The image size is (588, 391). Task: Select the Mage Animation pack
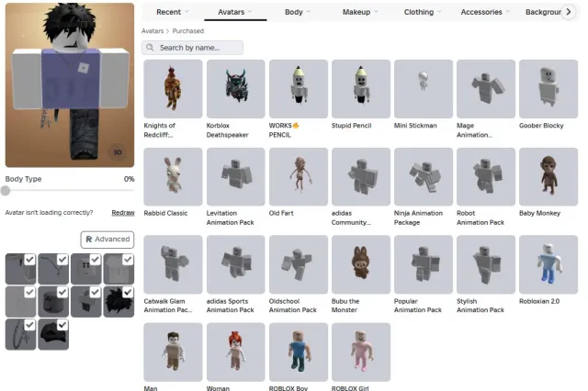click(486, 89)
